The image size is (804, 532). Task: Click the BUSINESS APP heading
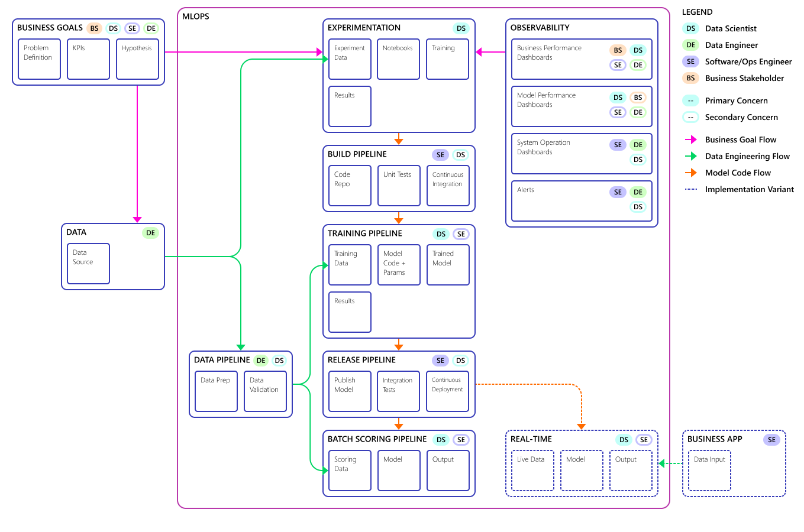click(x=715, y=439)
